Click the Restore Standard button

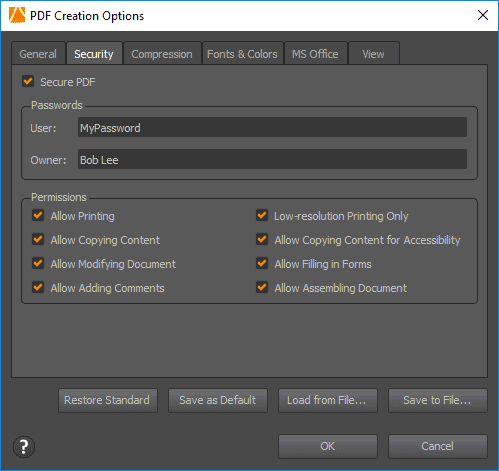tap(108, 400)
